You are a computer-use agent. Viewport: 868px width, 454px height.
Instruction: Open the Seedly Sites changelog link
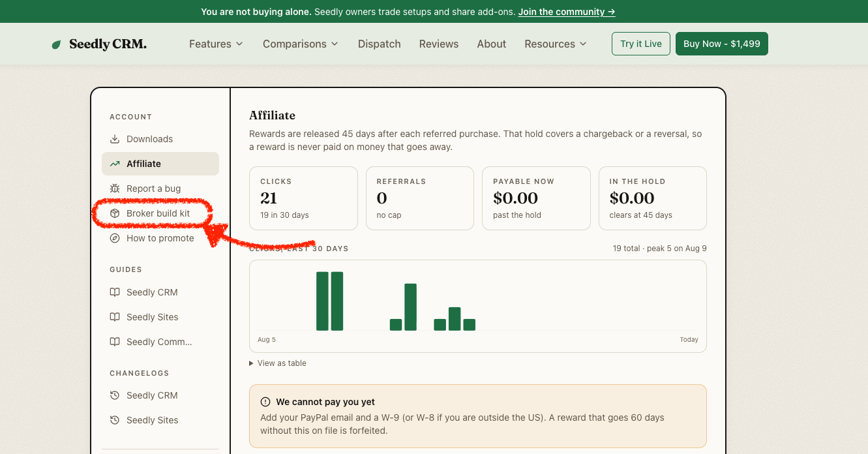tap(160, 420)
